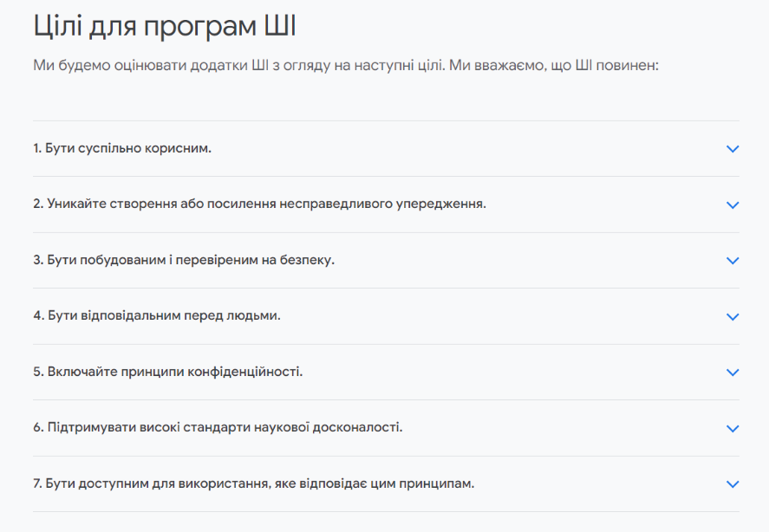Expand chevron for '1. Бути суспільно корисним.'
Image resolution: width=769 pixels, height=532 pixels.
pos(733,148)
